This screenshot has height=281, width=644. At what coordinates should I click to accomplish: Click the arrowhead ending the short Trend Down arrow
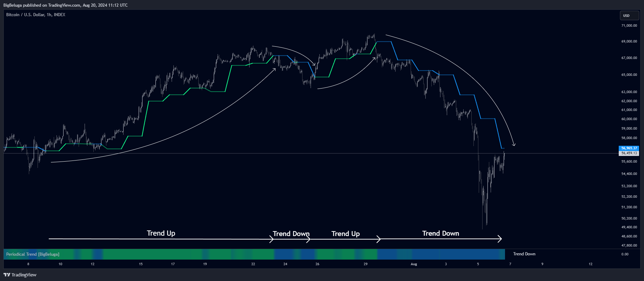click(x=308, y=240)
